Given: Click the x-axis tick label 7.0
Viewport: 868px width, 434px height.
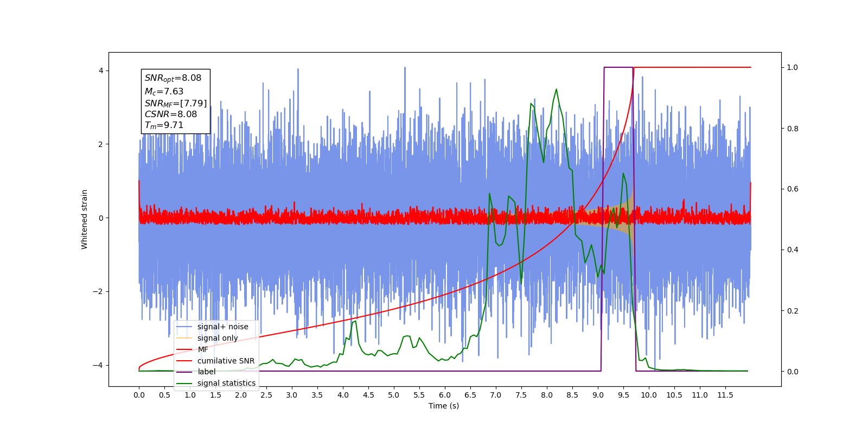Looking at the screenshot, I should (x=496, y=395).
